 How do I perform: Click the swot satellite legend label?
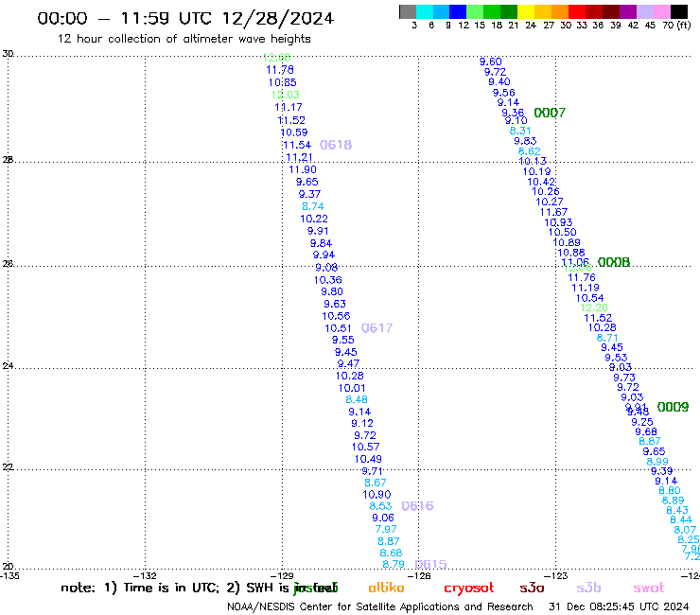click(x=649, y=588)
